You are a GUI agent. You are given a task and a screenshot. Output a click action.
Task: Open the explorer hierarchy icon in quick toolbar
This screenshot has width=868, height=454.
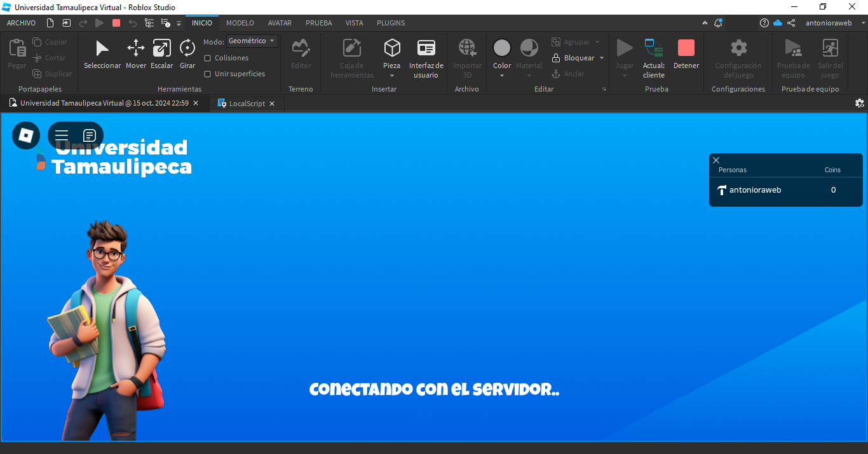tap(149, 23)
